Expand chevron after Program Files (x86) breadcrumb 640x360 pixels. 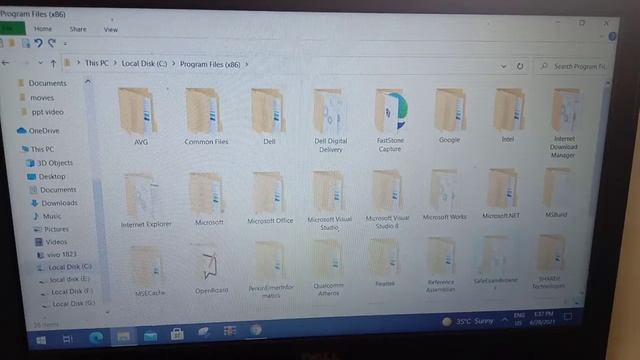[247, 64]
